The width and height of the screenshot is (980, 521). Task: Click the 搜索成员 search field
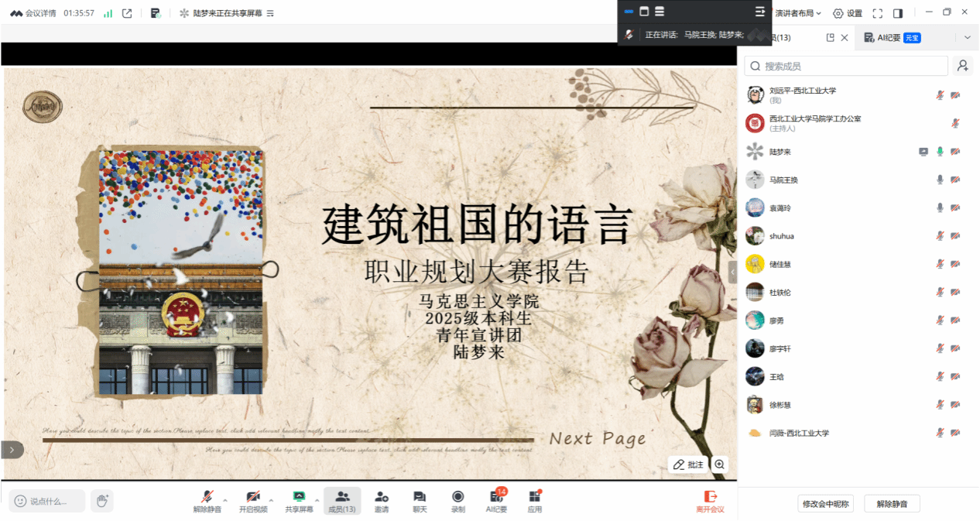click(846, 66)
